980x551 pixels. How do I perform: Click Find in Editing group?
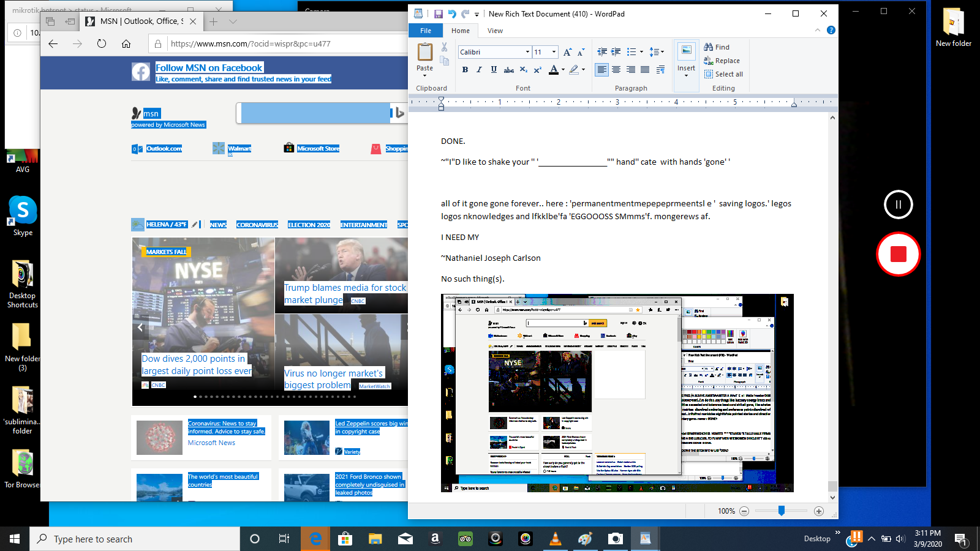tap(717, 47)
